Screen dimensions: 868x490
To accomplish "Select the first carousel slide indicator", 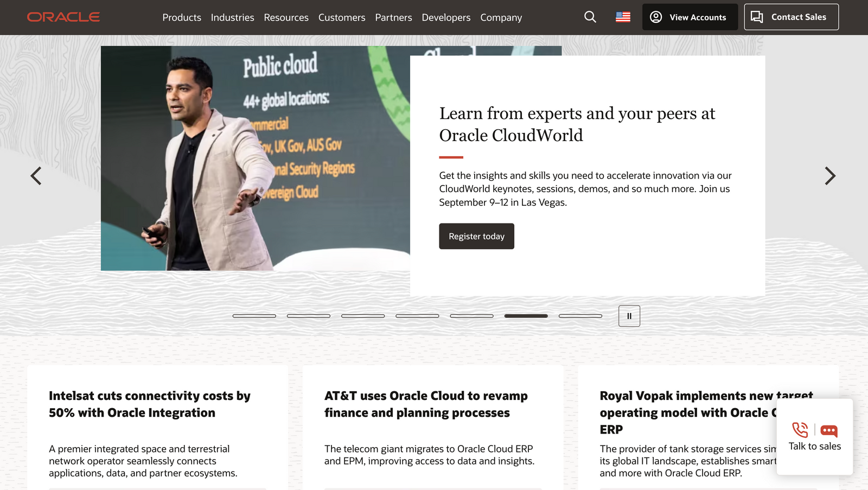I will (x=254, y=315).
